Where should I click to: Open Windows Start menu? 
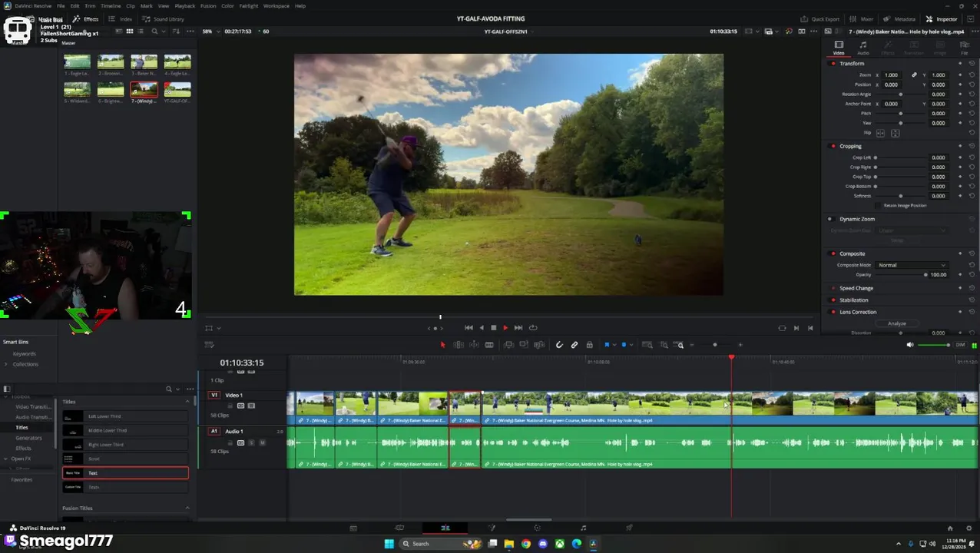(389, 544)
